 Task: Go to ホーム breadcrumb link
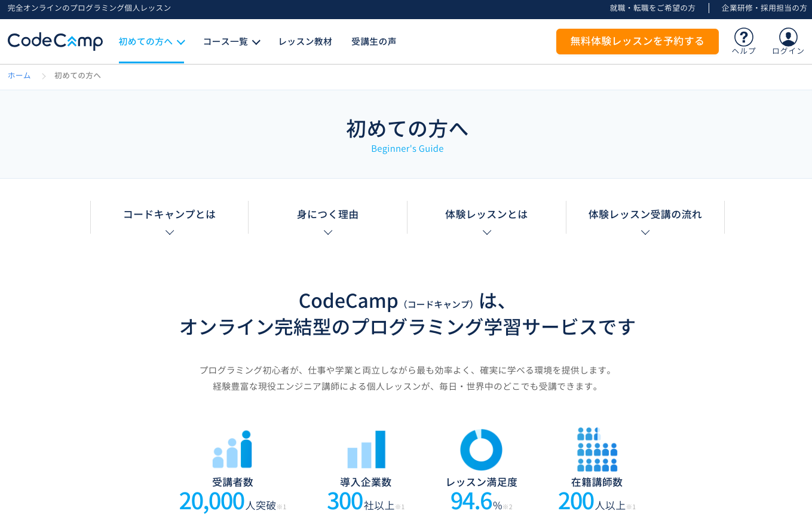pyautogui.click(x=19, y=76)
